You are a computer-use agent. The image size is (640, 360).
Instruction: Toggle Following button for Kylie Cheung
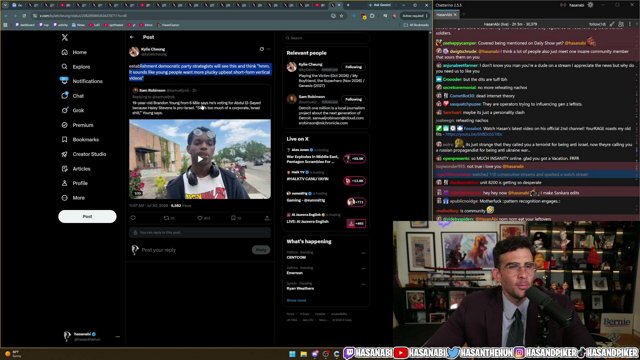(353, 67)
